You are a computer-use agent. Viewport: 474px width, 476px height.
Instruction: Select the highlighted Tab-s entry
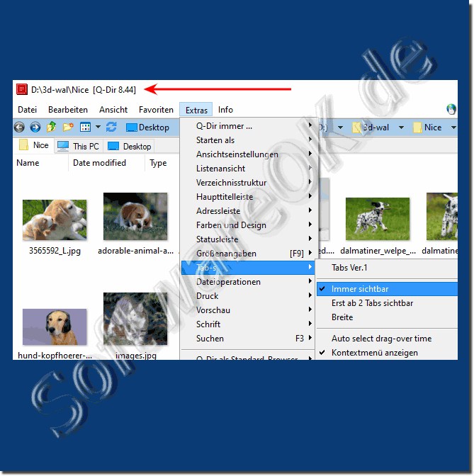[x=248, y=268]
